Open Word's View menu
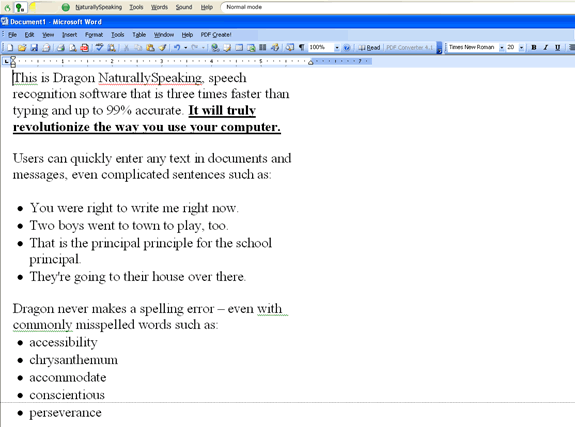Screen dimensions: 576x428 pyautogui.click(x=48, y=35)
